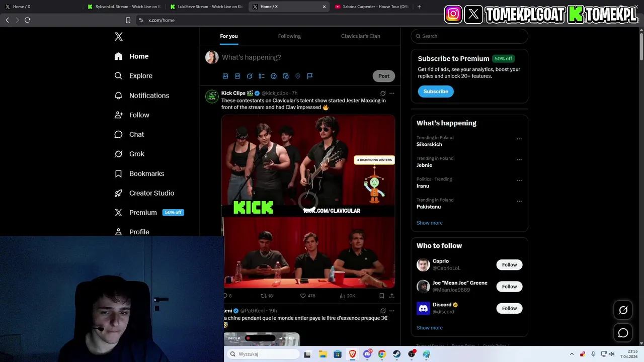
Task: Play the Kick Clips talent show video
Action: pos(308,201)
